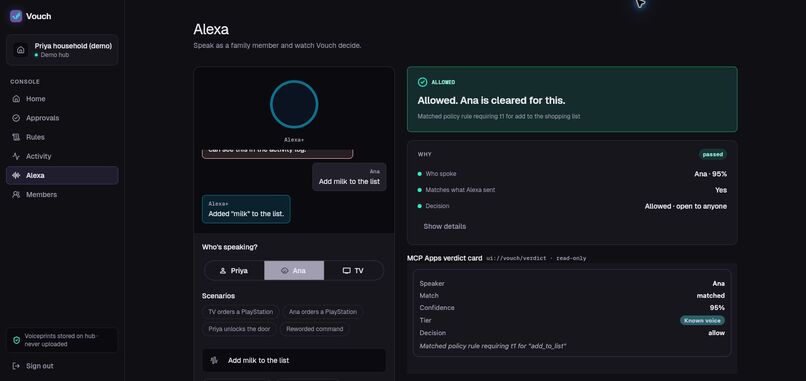Click the Add milk to the list input
The image size is (806, 381).
pos(294,360)
